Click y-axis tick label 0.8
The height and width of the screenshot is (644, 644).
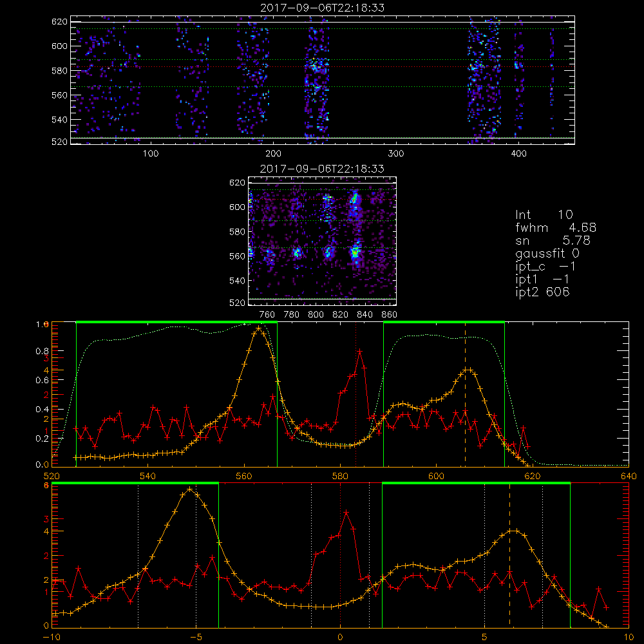click(x=43, y=351)
